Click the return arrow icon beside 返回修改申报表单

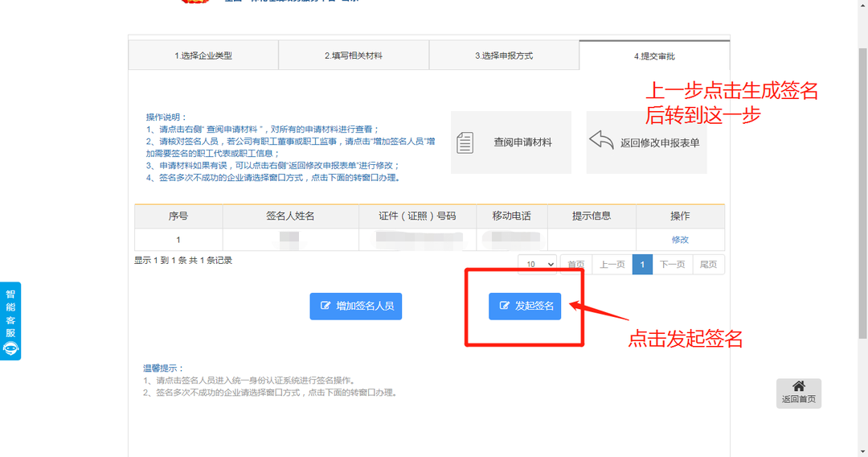click(601, 141)
